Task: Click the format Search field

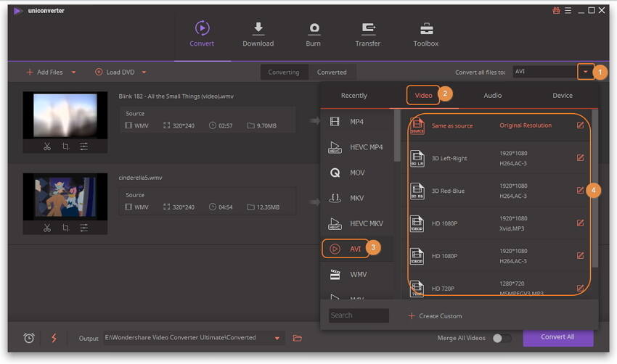Action: [359, 315]
